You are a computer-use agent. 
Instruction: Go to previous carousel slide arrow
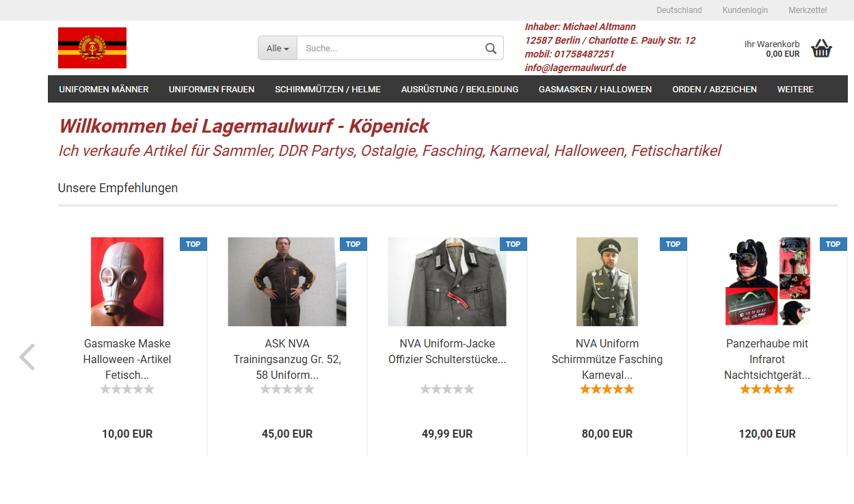(27, 357)
